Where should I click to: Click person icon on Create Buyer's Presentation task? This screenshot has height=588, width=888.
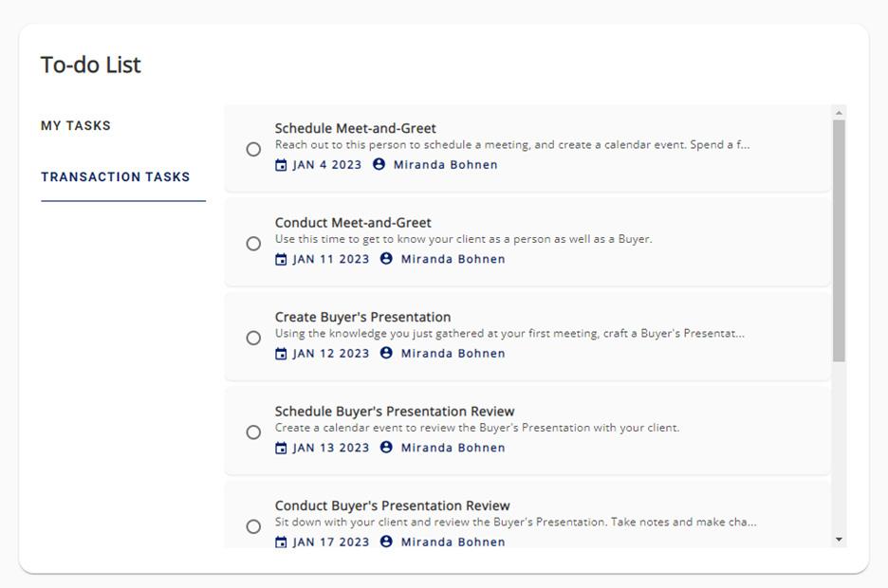[386, 353]
